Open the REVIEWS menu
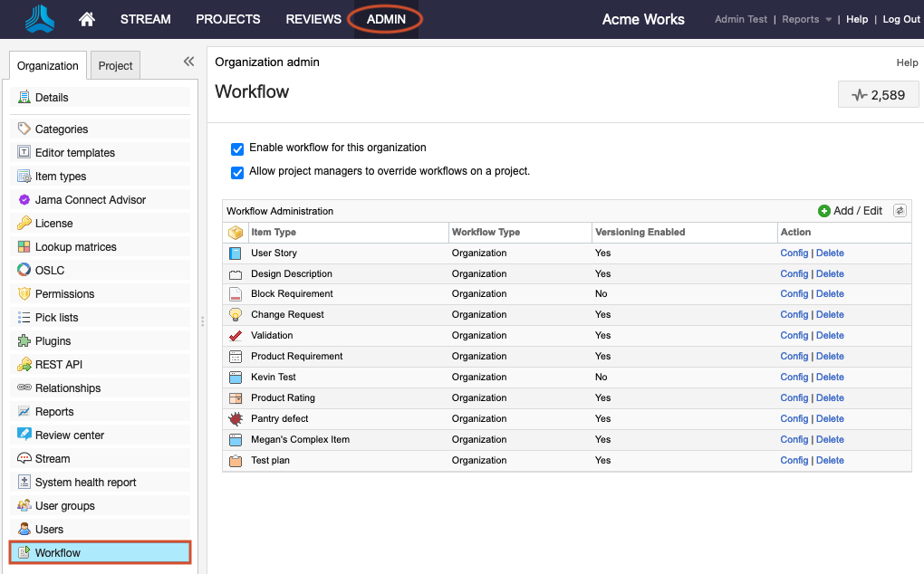This screenshot has width=924, height=574. (313, 19)
